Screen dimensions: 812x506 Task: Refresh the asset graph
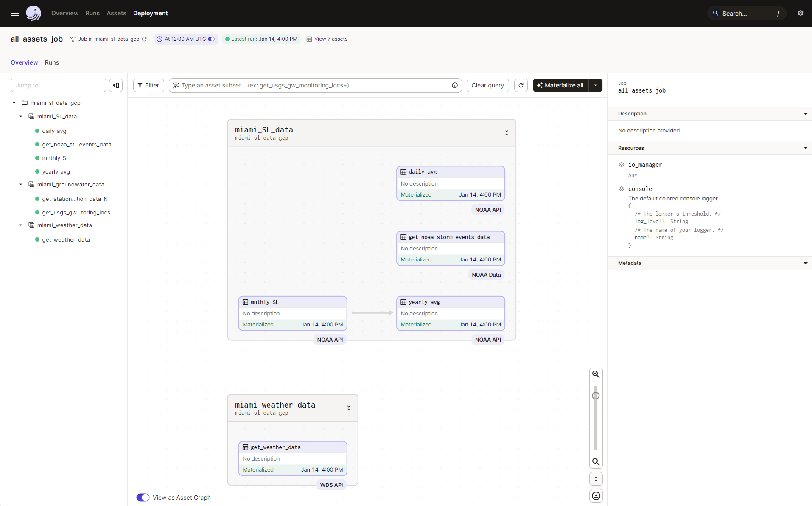point(521,85)
